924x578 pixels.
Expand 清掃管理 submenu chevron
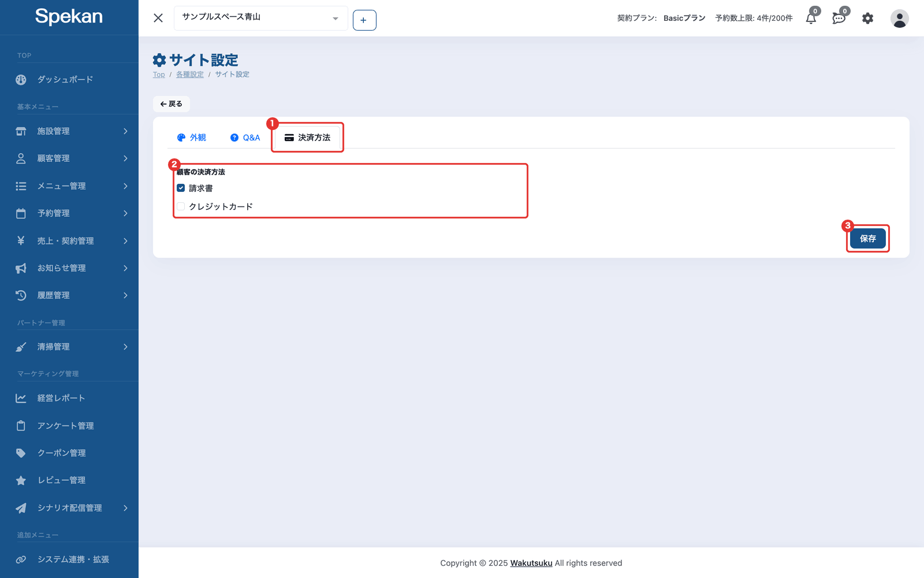point(125,347)
